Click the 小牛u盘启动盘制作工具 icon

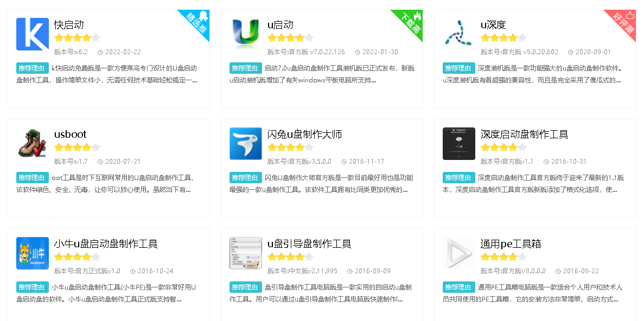tap(33, 253)
